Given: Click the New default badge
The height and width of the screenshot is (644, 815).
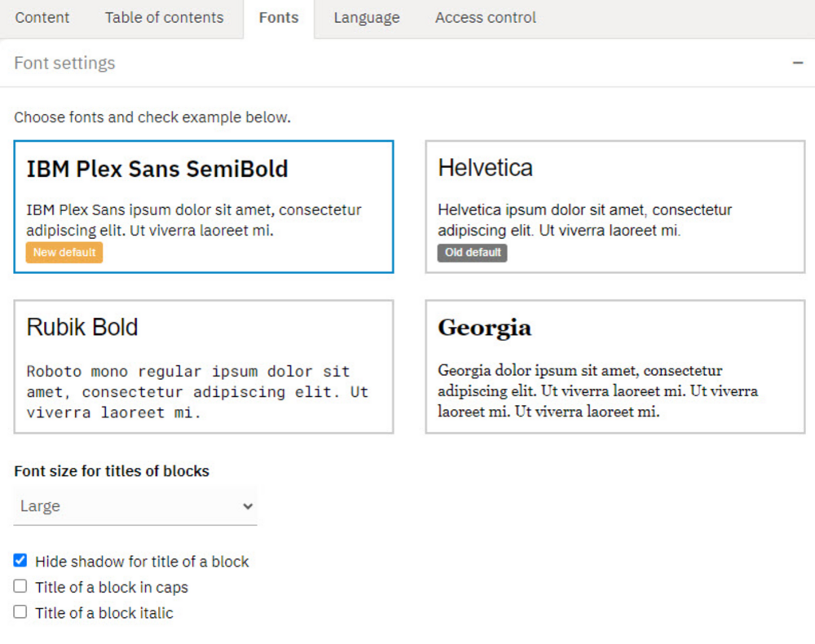Looking at the screenshot, I should point(64,253).
